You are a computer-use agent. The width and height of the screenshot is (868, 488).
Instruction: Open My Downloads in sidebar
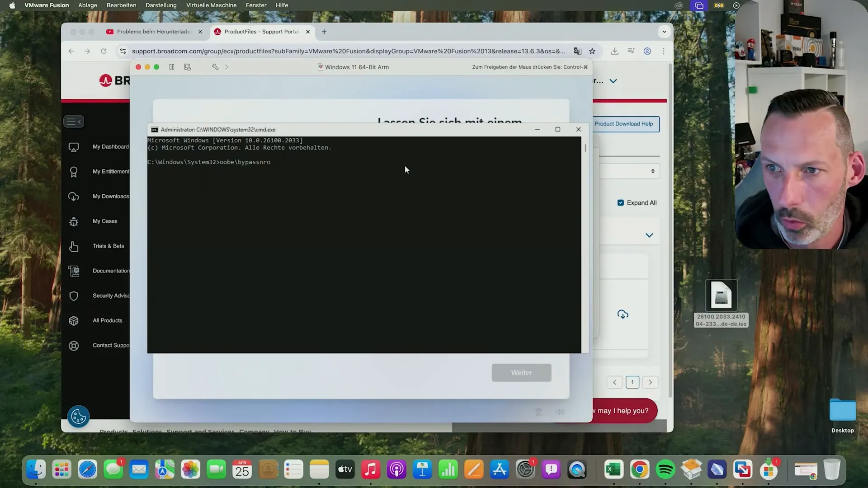point(98,197)
